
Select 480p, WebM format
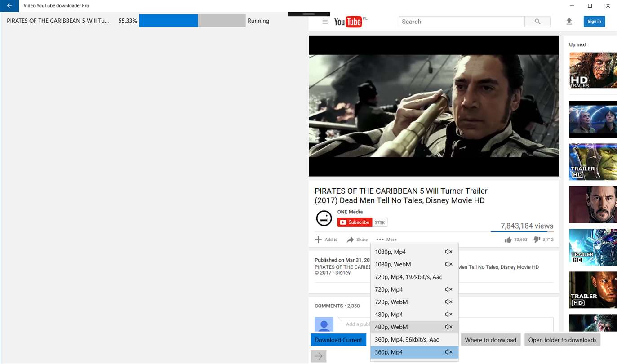tap(414, 327)
